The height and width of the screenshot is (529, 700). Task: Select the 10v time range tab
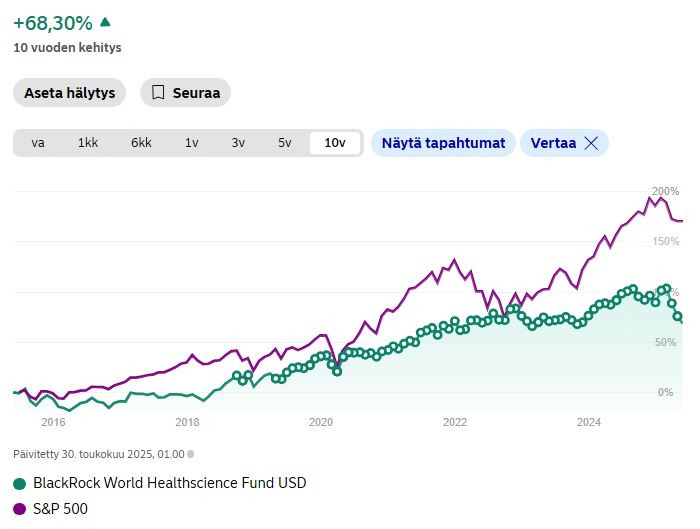[335, 143]
